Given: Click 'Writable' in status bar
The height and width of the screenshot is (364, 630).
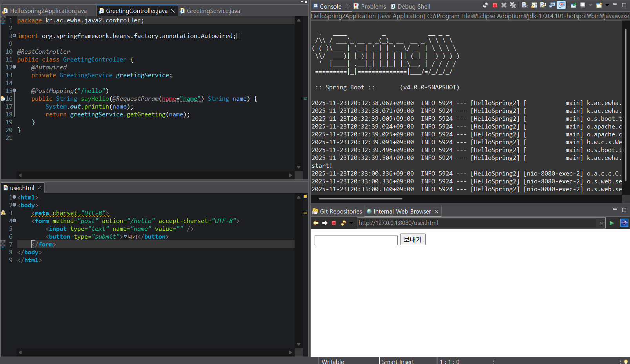Looking at the screenshot, I should coord(333,361).
